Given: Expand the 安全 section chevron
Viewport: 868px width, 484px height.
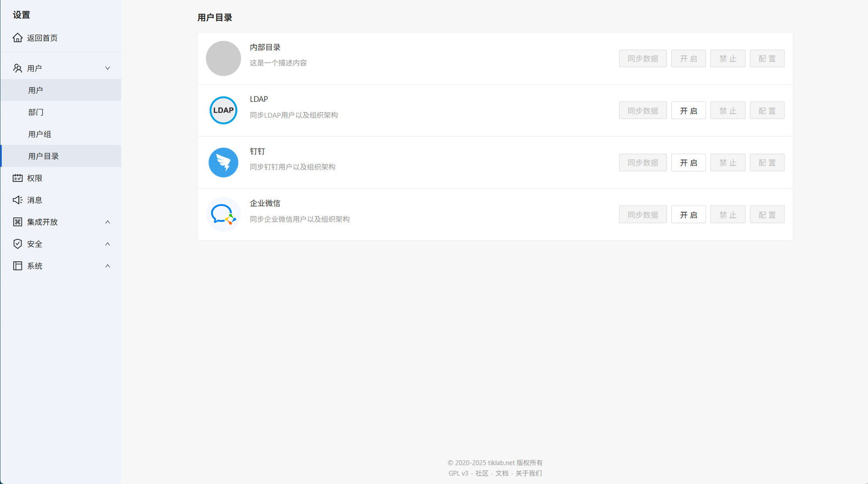Looking at the screenshot, I should coord(108,244).
